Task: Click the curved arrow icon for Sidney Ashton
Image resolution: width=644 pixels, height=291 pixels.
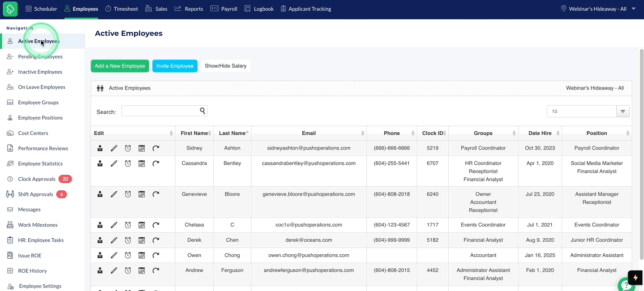Action: tap(156, 148)
